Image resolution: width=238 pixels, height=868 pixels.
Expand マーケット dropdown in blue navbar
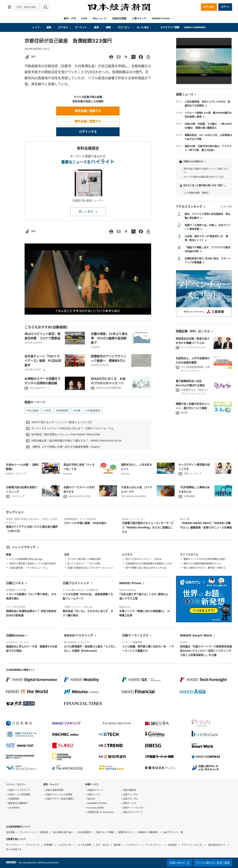point(82,27)
